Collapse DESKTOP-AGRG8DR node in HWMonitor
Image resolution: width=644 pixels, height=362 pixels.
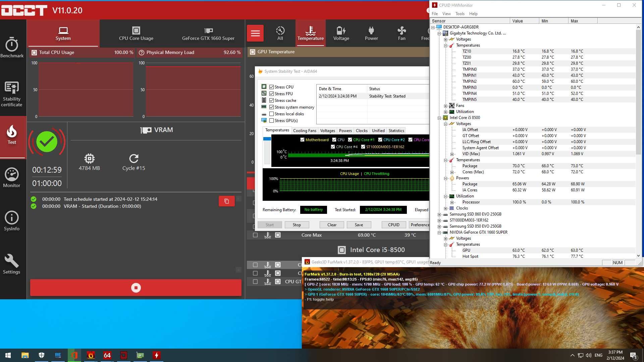tap(433, 27)
